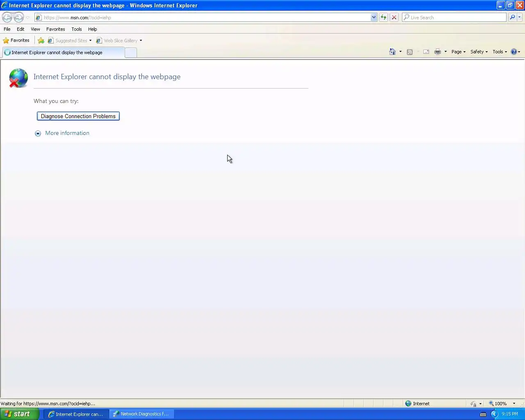The image size is (525, 420).
Task: Click the blue Help question mark icon
Action: tap(514, 52)
